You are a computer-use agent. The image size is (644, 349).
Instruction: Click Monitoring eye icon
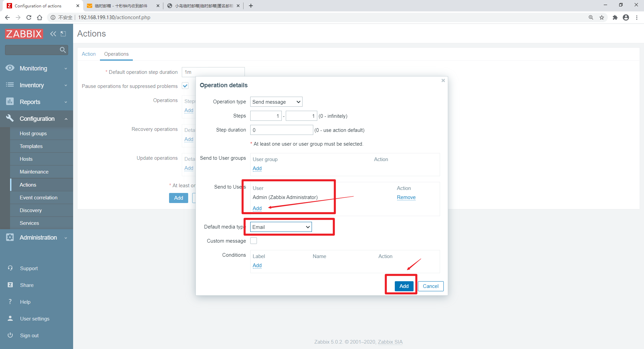click(10, 68)
